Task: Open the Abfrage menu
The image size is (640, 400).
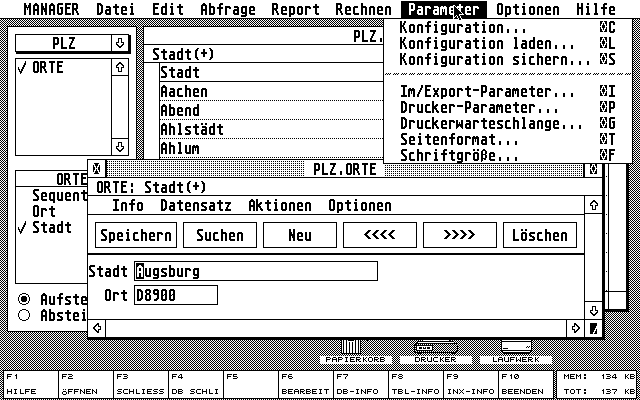Action: (228, 9)
